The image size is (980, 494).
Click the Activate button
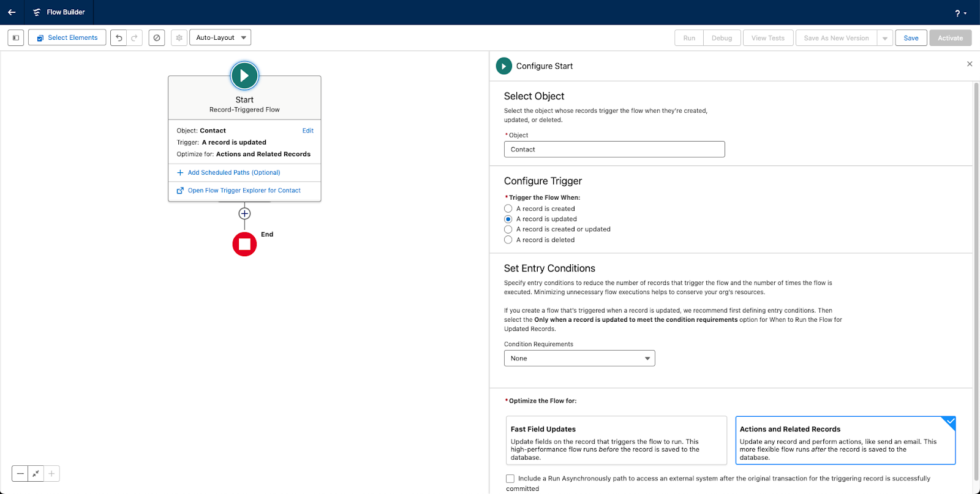pos(950,38)
